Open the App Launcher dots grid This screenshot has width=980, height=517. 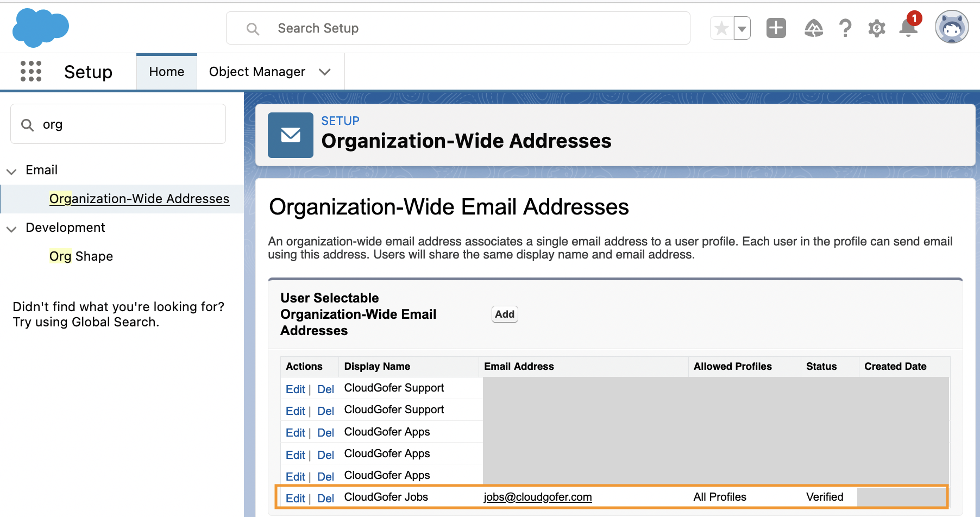tap(31, 71)
